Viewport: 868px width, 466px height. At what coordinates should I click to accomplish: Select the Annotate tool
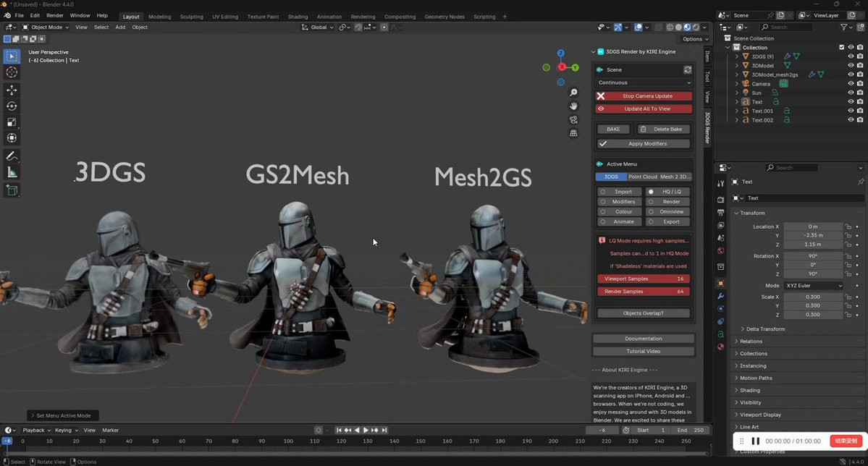pyautogui.click(x=12, y=156)
